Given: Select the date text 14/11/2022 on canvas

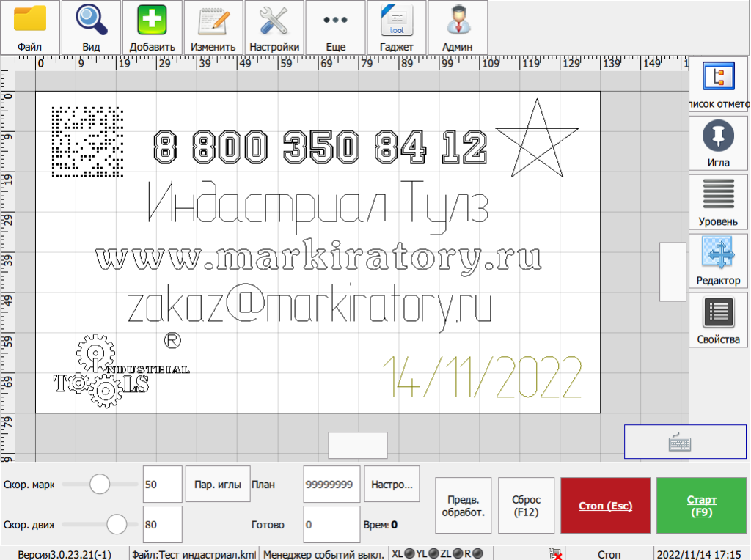Looking at the screenshot, I should click(482, 377).
